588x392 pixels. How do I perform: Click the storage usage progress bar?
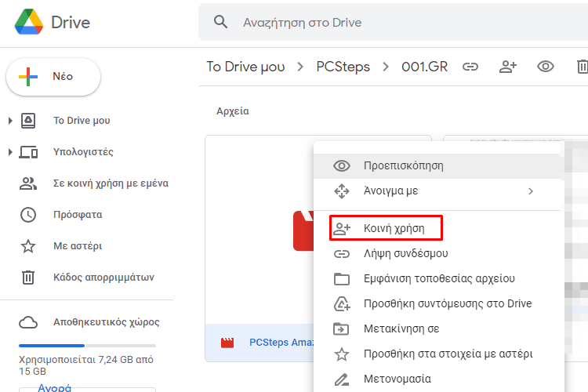(87, 346)
